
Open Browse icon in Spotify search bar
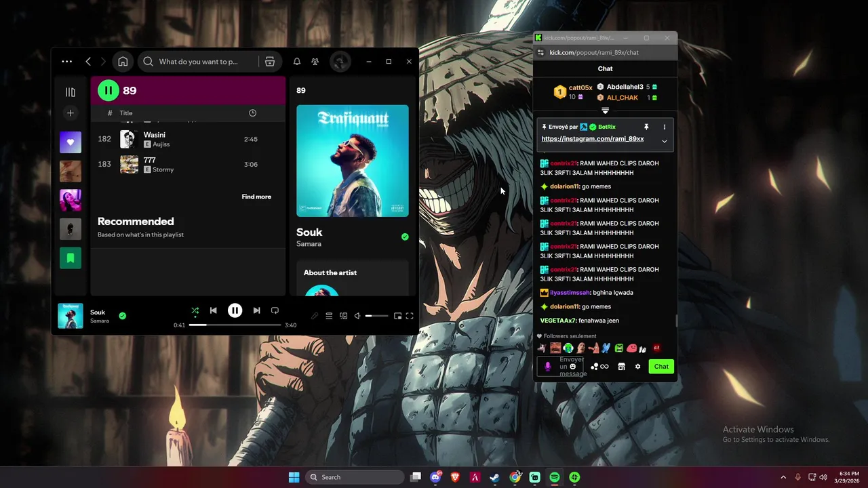[270, 62]
